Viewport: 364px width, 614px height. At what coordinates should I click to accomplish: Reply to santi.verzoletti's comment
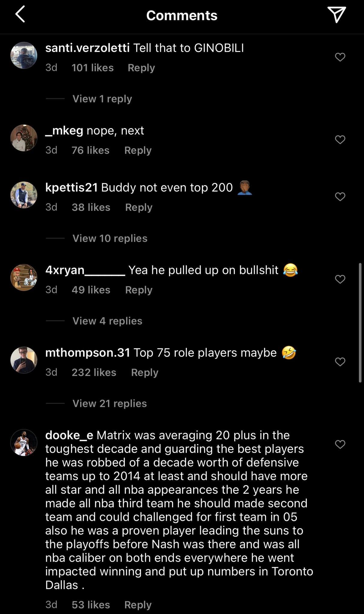pos(141,68)
